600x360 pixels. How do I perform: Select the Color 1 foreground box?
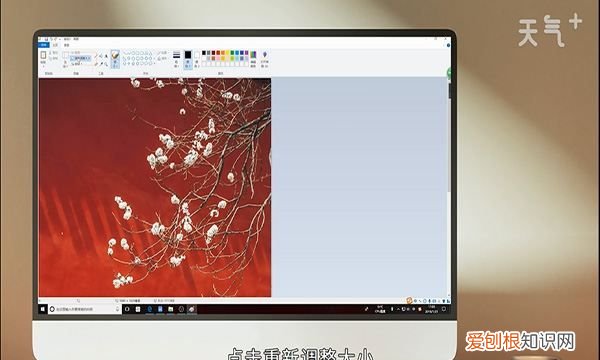pos(188,59)
